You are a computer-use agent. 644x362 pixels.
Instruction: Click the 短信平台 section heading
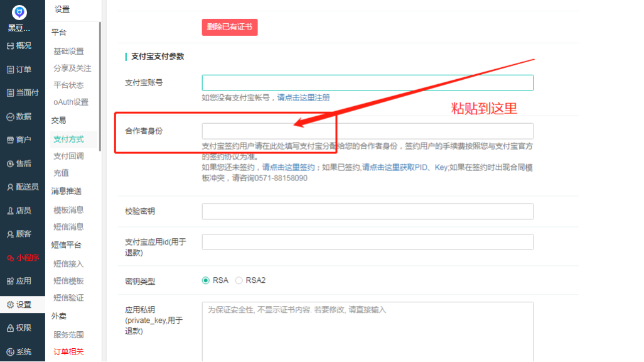click(66, 245)
